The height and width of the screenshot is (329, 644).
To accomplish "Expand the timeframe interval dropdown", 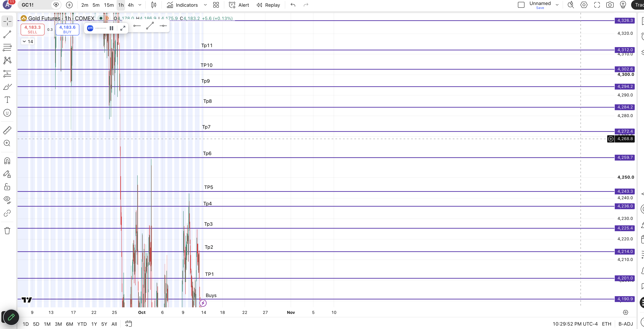I will 140,5.
